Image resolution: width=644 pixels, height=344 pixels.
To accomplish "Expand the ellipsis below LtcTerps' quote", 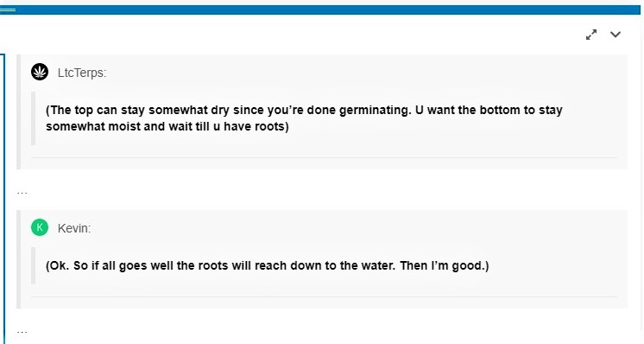I will coord(22,192).
